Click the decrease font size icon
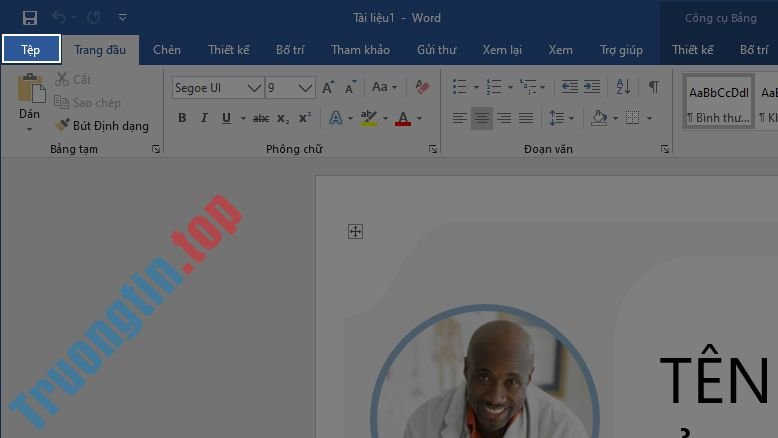The width and height of the screenshot is (778, 438). click(350, 87)
